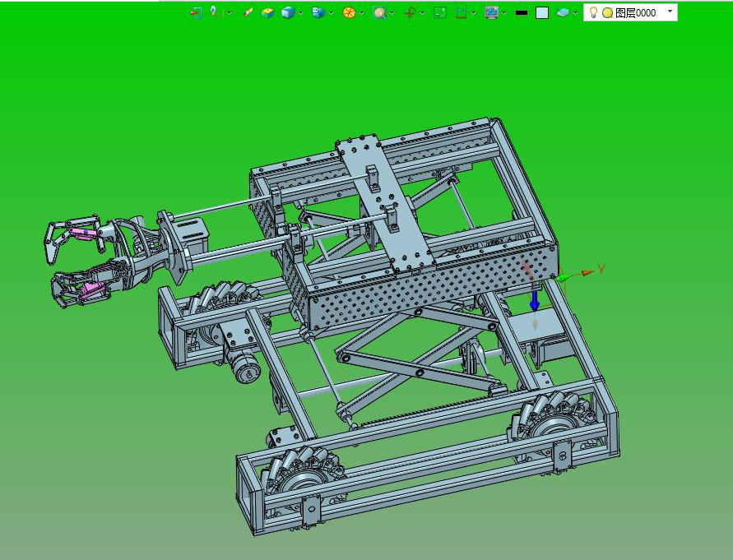The image size is (733, 560).
Task: Click the blue shaded cube icon
Action: tap(288, 12)
